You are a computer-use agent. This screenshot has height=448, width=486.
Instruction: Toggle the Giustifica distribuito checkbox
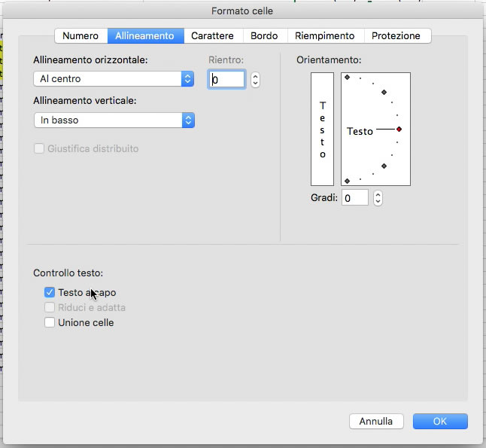39,148
